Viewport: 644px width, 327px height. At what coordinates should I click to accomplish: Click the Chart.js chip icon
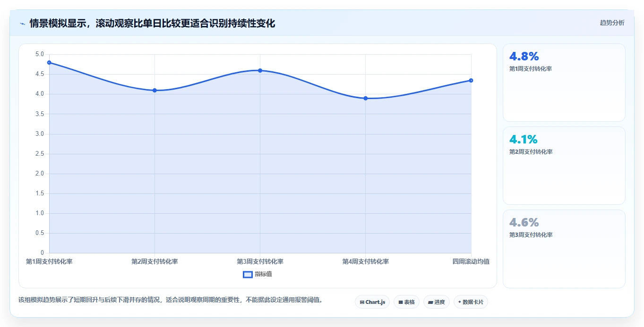point(362,302)
